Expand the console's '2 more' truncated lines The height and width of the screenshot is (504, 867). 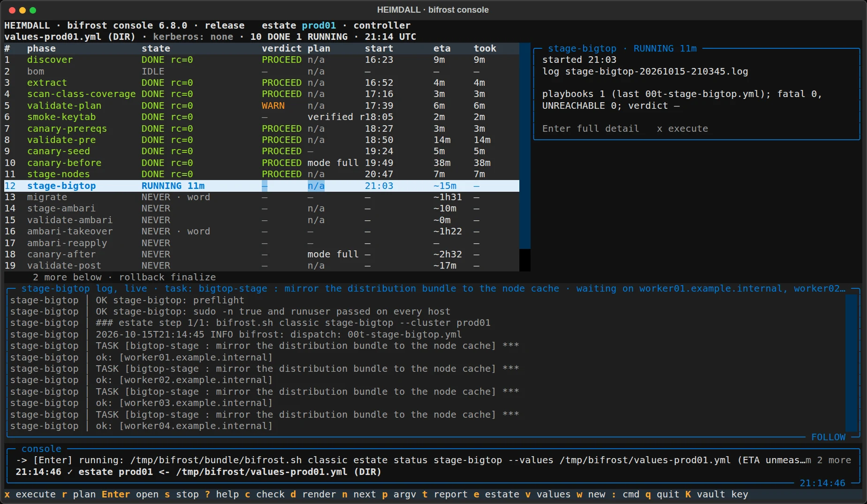834,460
